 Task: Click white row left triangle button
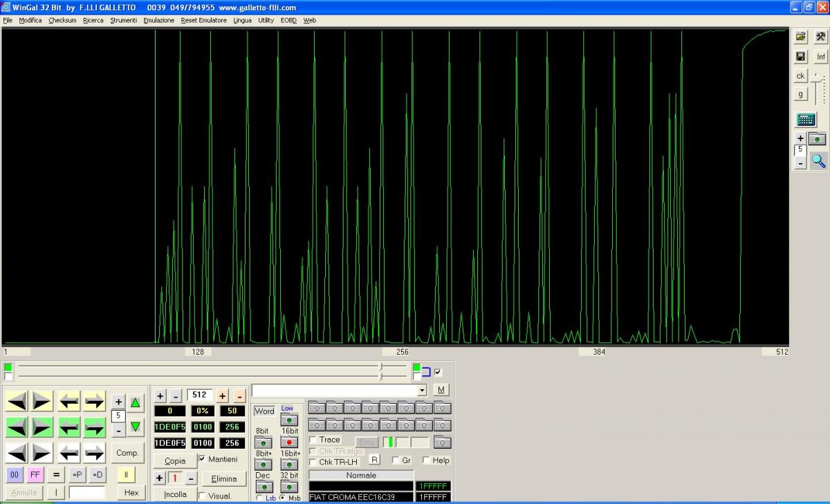tap(18, 453)
